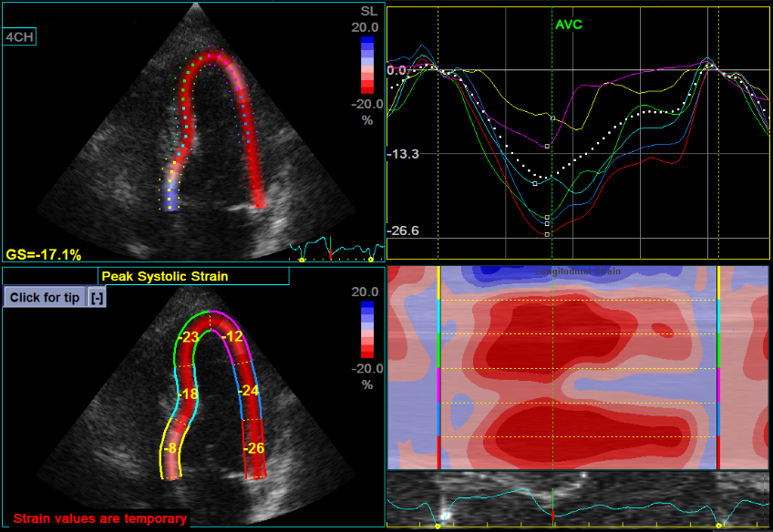Viewport: 773px width, 532px height.
Task: Select the -23 strain segment value
Action: (x=189, y=337)
